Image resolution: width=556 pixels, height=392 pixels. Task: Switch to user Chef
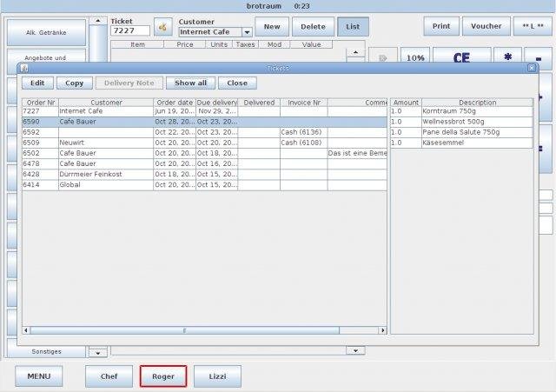[109, 376]
